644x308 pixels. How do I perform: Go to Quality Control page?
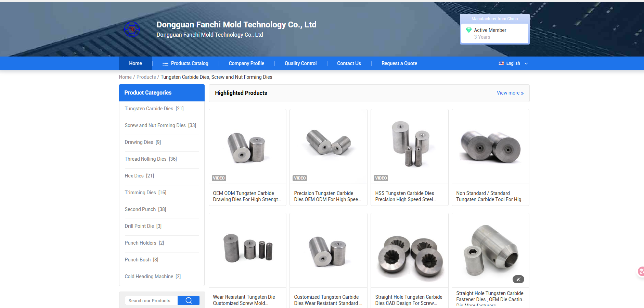tap(300, 63)
